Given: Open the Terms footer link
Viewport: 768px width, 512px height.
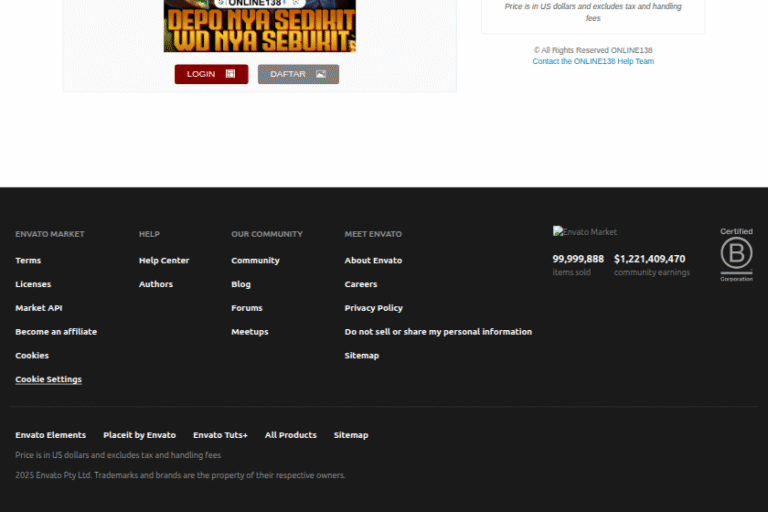Looking at the screenshot, I should coord(28,261).
